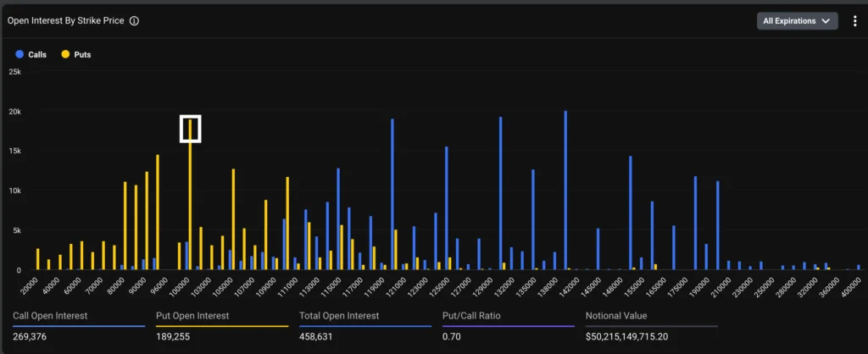
Task: Expand the All Expirations dropdown
Action: (x=797, y=21)
